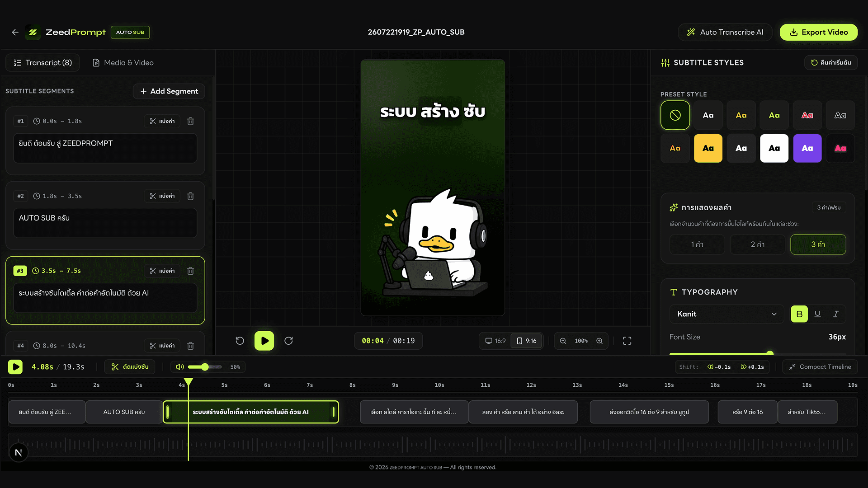Image resolution: width=868 pixels, height=488 pixels.
Task: Edit text of segment #1 ZEEDPROMPT
Action: (x=105, y=148)
